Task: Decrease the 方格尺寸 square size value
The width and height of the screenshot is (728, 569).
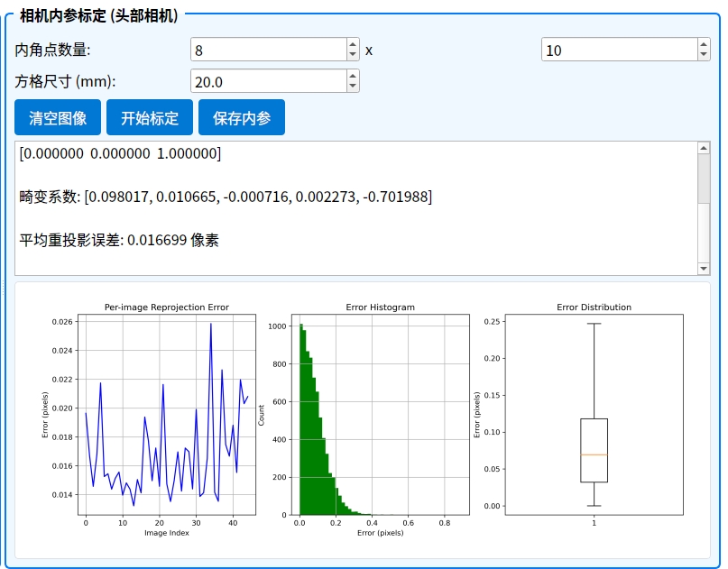Action: click(353, 87)
